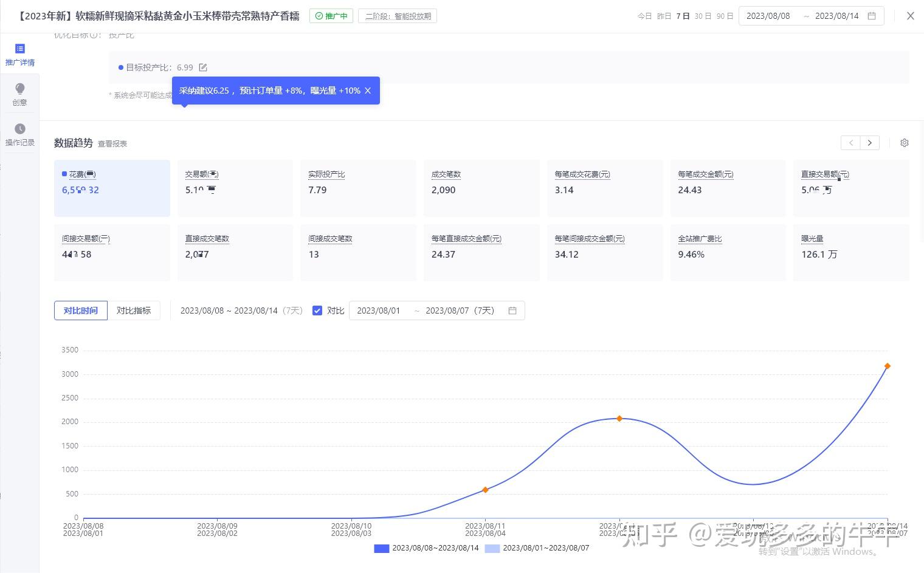Select the 成交笔数 metric card
The width and height of the screenshot is (924, 573).
click(482, 188)
